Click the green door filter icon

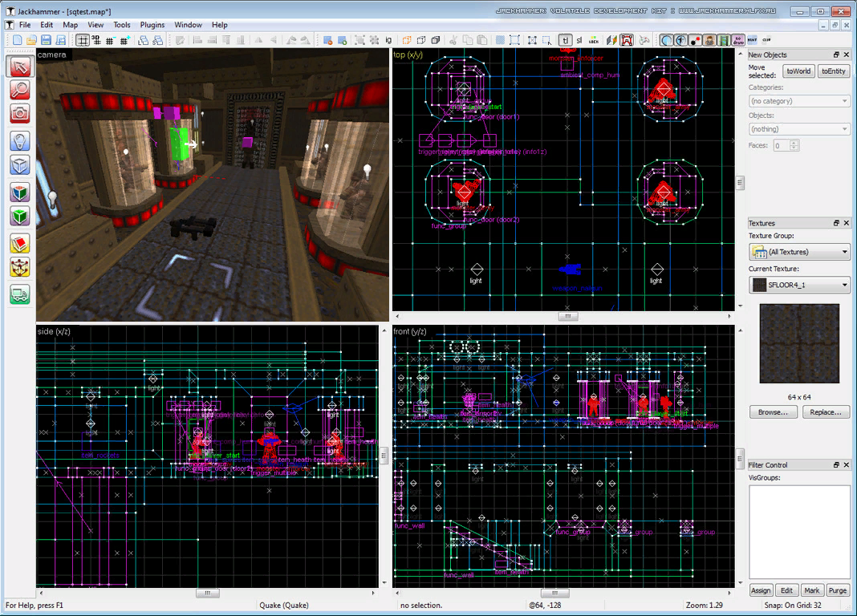click(x=724, y=40)
